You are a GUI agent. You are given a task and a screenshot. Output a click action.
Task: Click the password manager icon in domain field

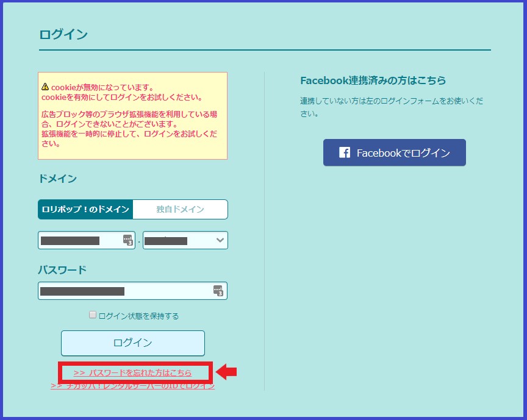[x=127, y=240]
